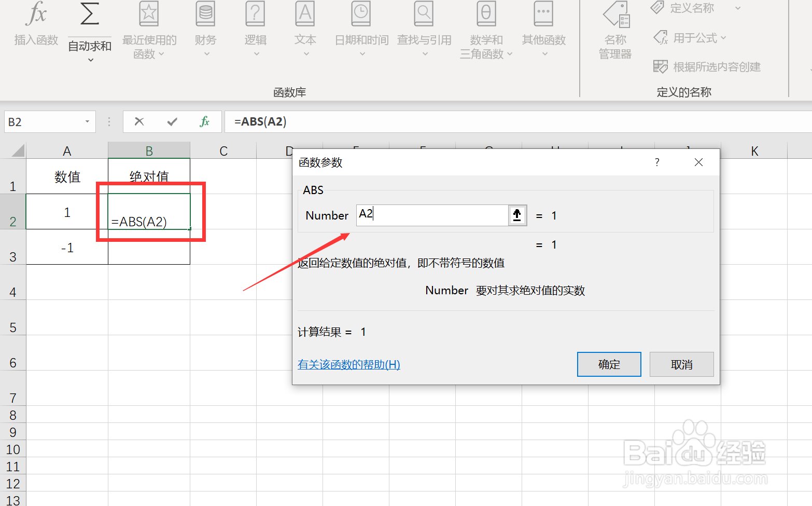This screenshot has height=506, width=812.
Task: Select row 3 header
Action: point(13,247)
